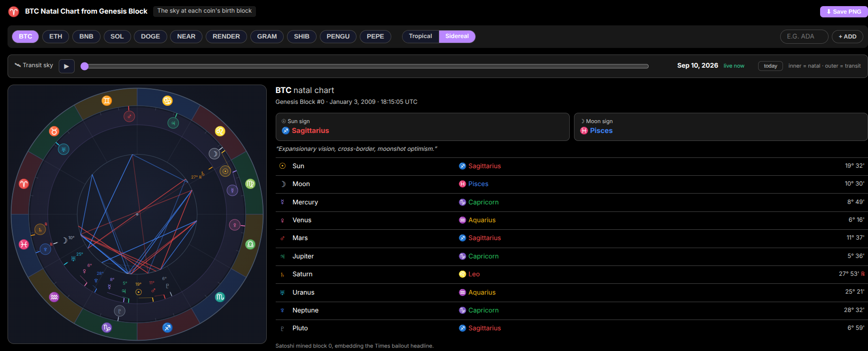Click the Mercury row label
This screenshot has width=868, height=351.
tap(305, 202)
